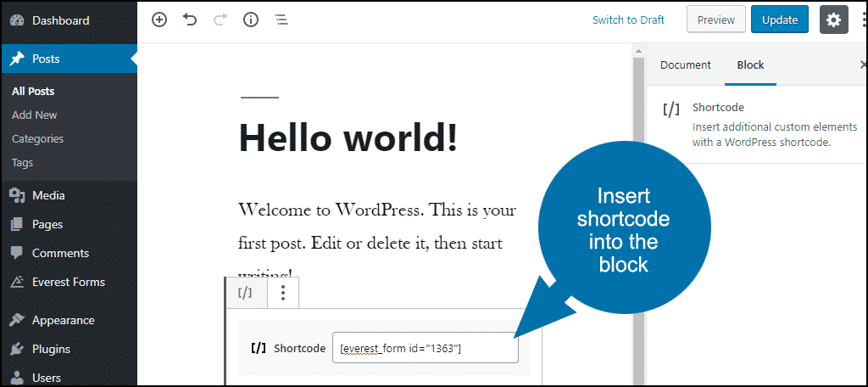Click the shortcode block type icon in block toolbar
The image size is (868, 387).
(x=245, y=293)
